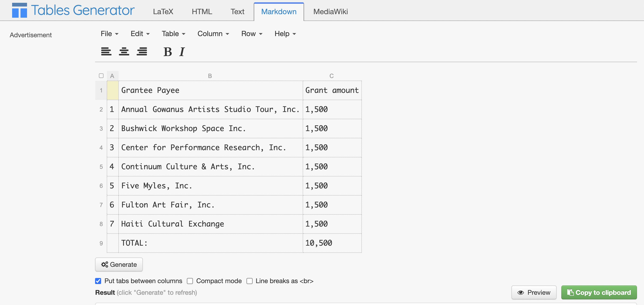Screen dimensions: 644x305
Task: Click Copy to clipboard button
Action: (599, 292)
